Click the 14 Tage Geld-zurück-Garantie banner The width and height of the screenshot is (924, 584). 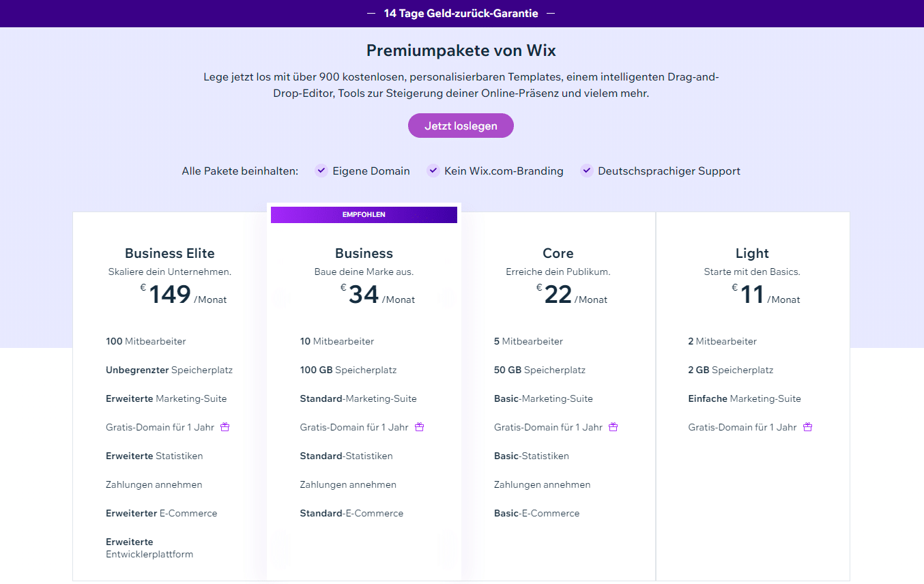click(461, 13)
